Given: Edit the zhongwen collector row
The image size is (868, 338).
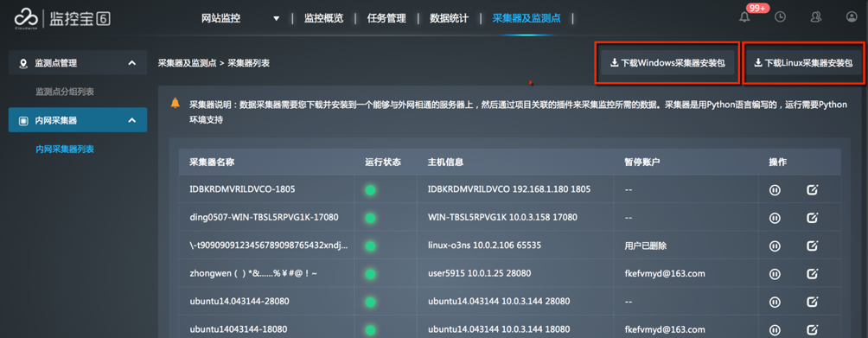Looking at the screenshot, I should click(812, 274).
